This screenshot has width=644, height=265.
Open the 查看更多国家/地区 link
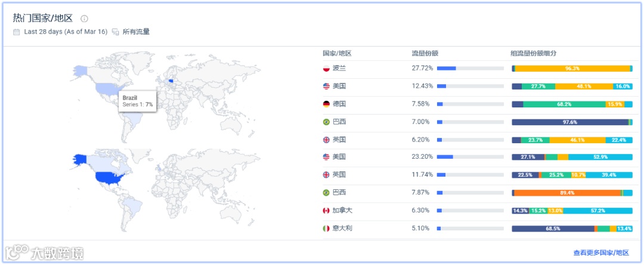(x=600, y=253)
